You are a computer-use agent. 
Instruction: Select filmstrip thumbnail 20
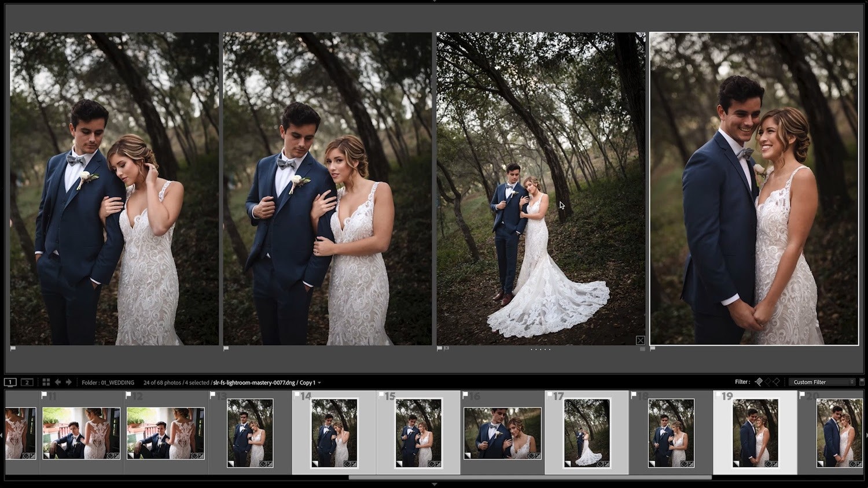coord(840,433)
